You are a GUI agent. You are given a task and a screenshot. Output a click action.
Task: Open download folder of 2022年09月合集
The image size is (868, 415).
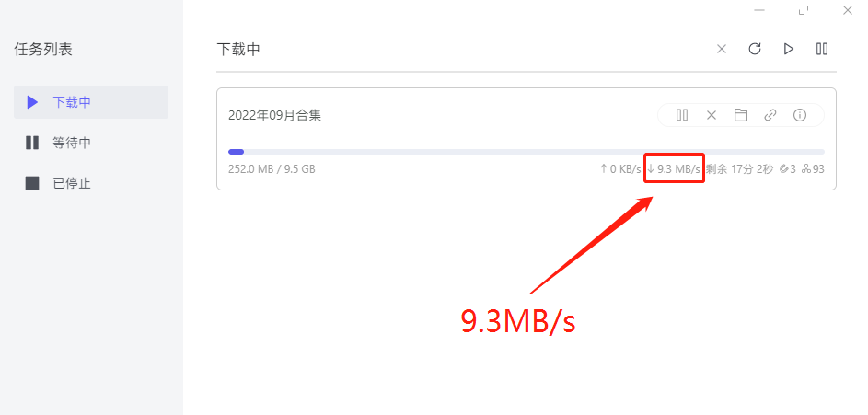[x=741, y=115]
